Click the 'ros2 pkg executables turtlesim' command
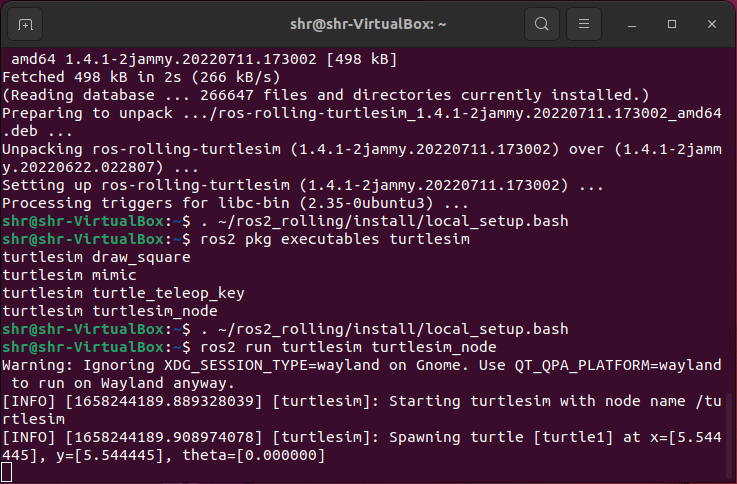The image size is (737, 484). point(335,239)
